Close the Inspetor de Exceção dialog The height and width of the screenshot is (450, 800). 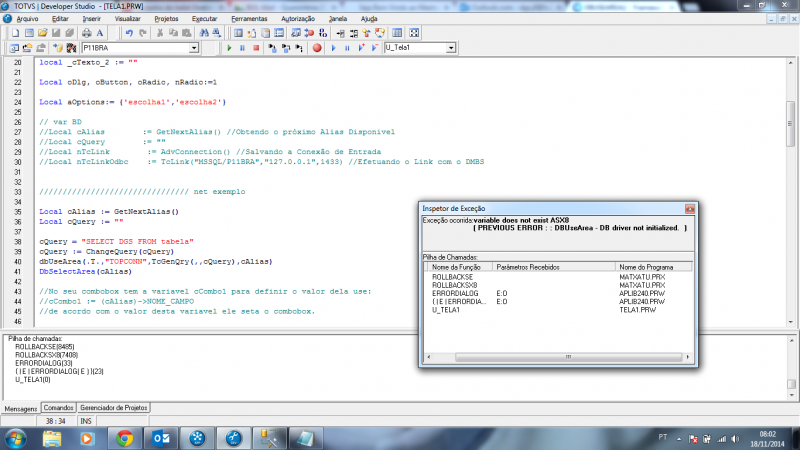tap(690, 209)
